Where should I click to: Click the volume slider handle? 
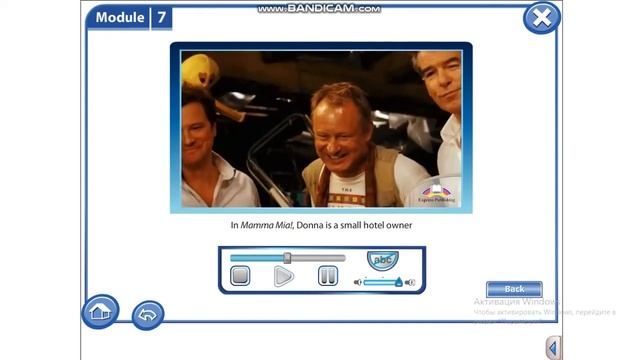398,282
